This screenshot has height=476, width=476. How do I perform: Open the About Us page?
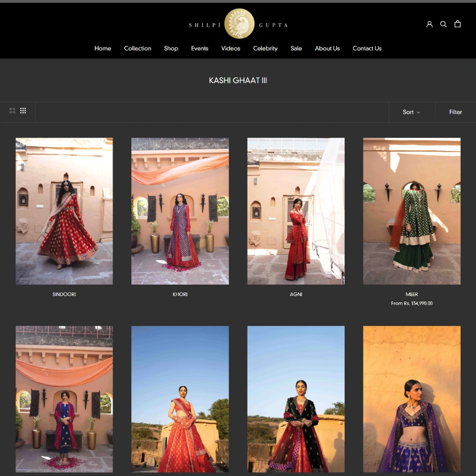[x=327, y=48]
